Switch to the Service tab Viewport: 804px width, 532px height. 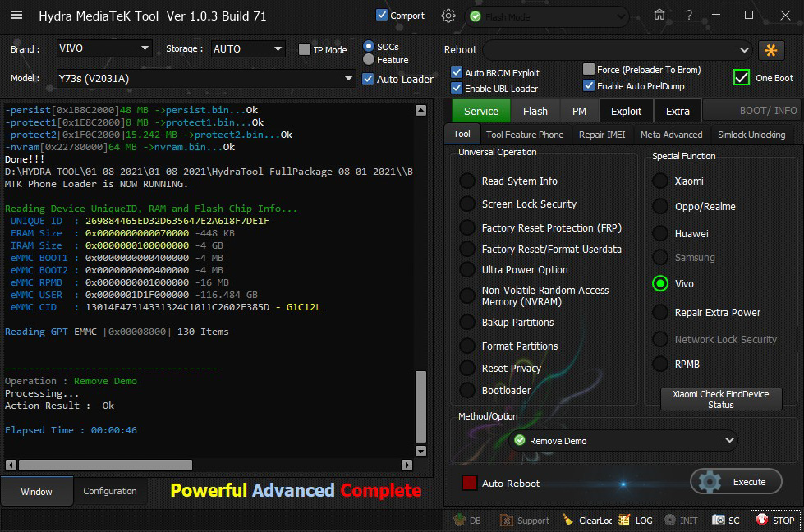tap(481, 111)
